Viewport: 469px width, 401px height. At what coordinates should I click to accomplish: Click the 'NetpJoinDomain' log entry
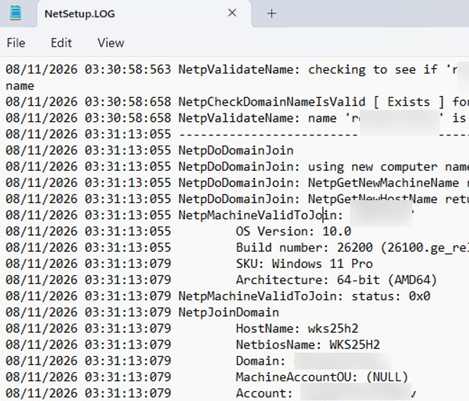(229, 312)
